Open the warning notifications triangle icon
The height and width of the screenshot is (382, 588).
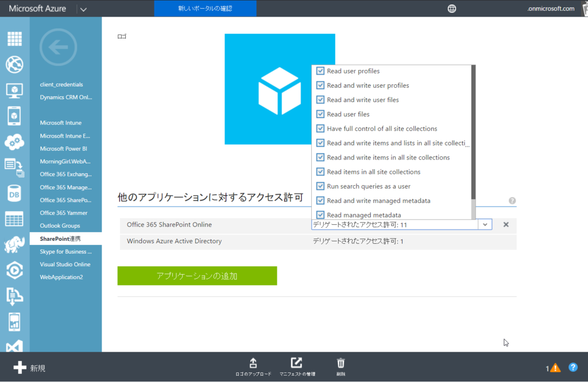[555, 368]
